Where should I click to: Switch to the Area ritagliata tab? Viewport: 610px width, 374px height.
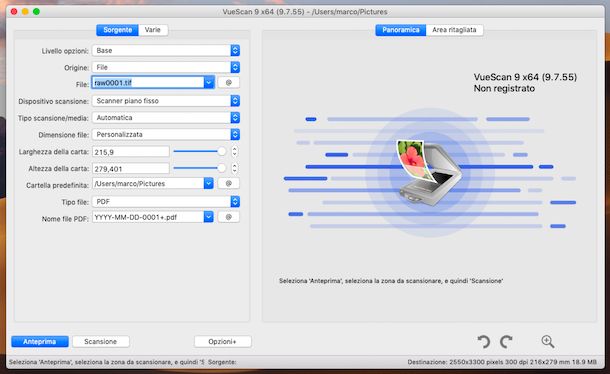[x=454, y=30]
